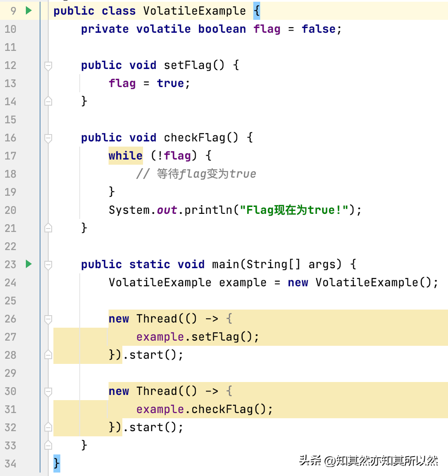The image size is (448, 476).
Task: Click the !flag condition in the while loop
Action: (174, 156)
